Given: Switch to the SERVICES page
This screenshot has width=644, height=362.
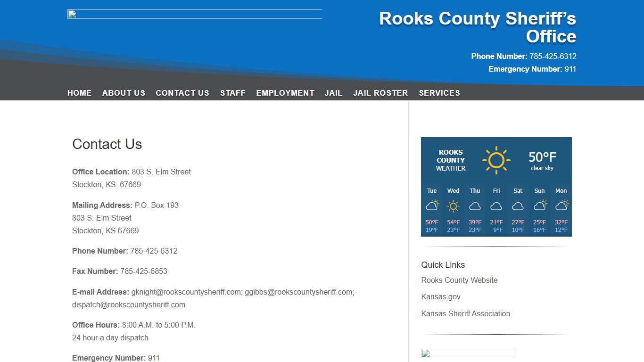Looking at the screenshot, I should click(439, 93).
